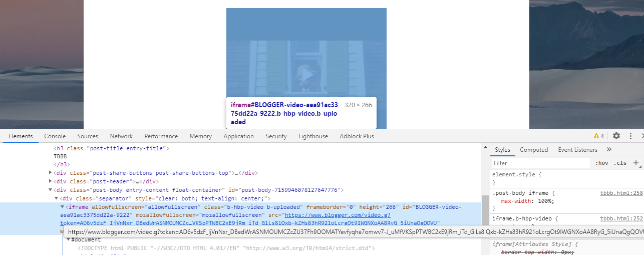The image size is (644, 255).
Task: Switch to the Computed styles tab
Action: pos(534,150)
